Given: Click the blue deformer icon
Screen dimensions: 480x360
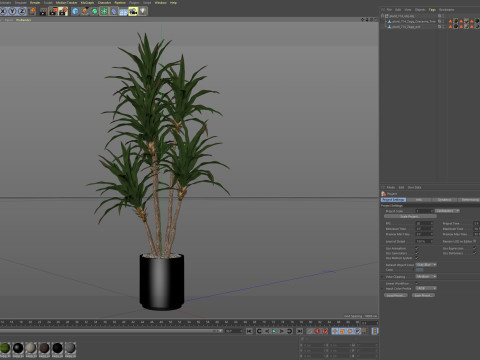Looking at the screenshot, I should click(114, 11).
